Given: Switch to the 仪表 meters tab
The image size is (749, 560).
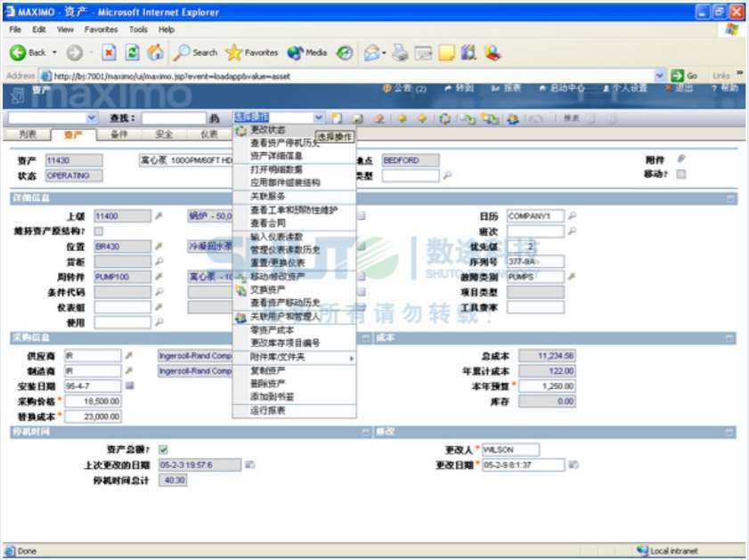Looking at the screenshot, I should (208, 134).
